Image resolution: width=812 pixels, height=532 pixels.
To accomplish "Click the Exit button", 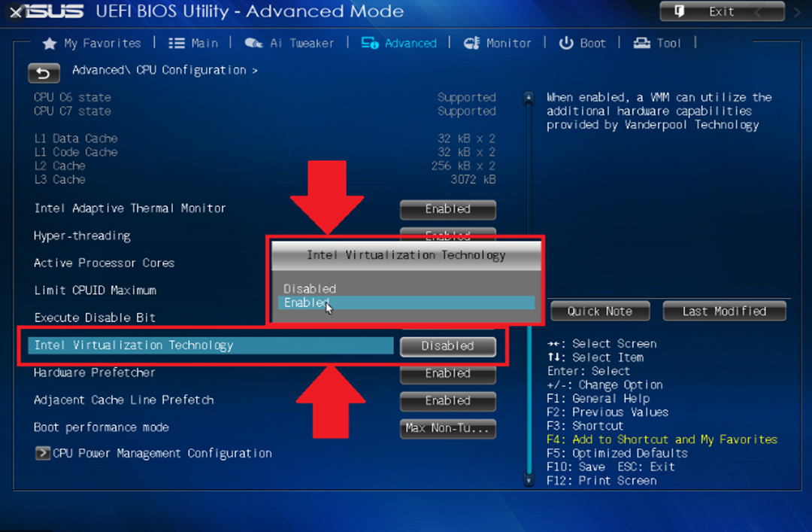I will click(722, 11).
